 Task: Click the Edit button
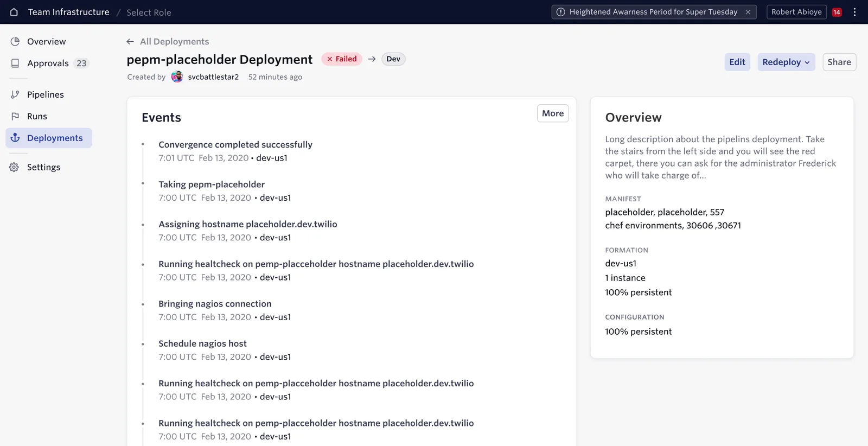click(x=737, y=62)
